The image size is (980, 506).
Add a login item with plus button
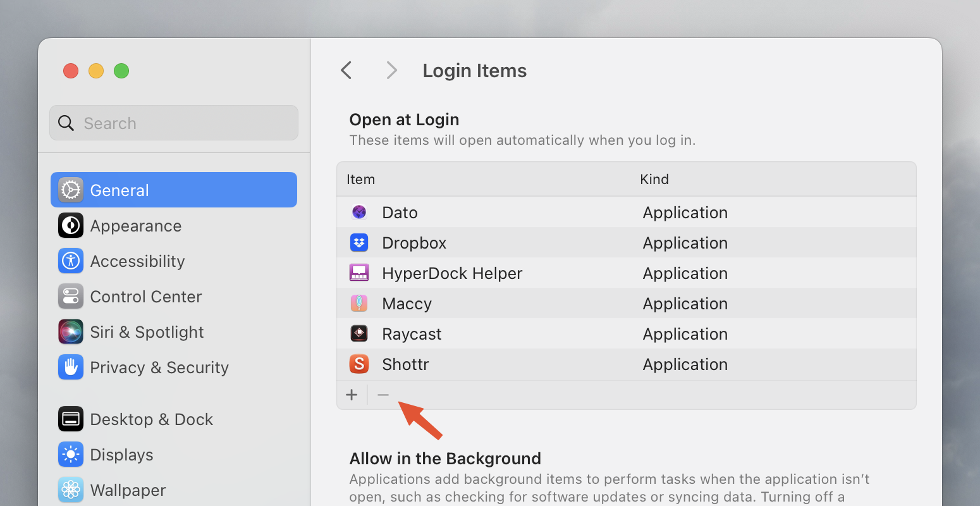point(352,395)
